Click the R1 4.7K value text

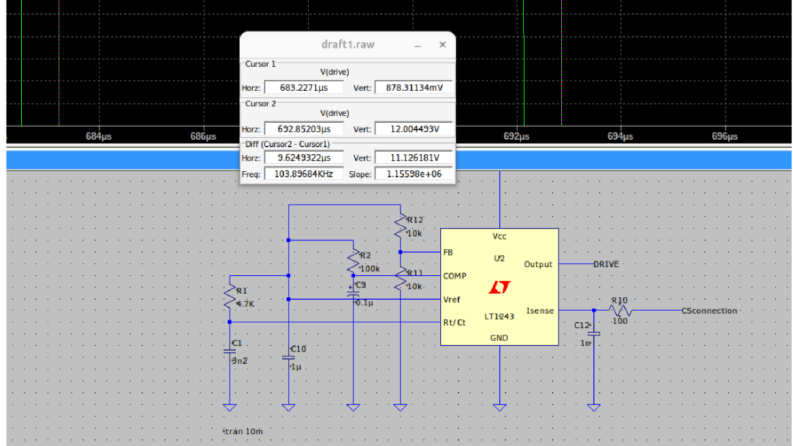click(245, 304)
